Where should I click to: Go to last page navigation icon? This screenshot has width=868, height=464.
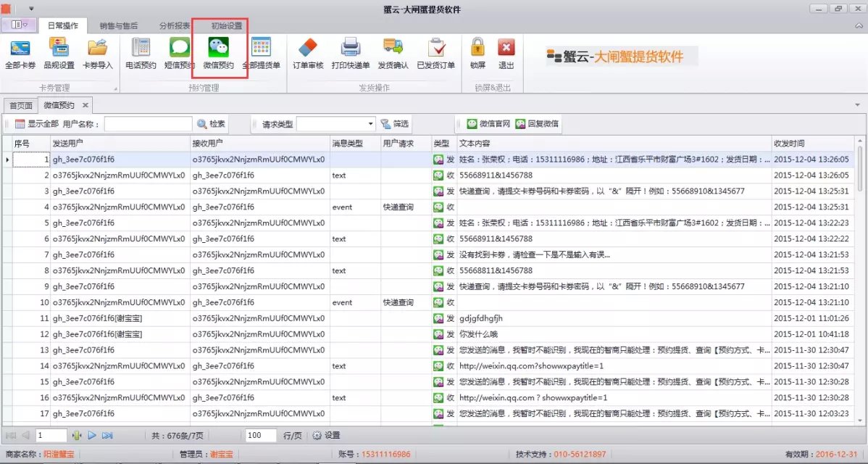click(x=107, y=436)
